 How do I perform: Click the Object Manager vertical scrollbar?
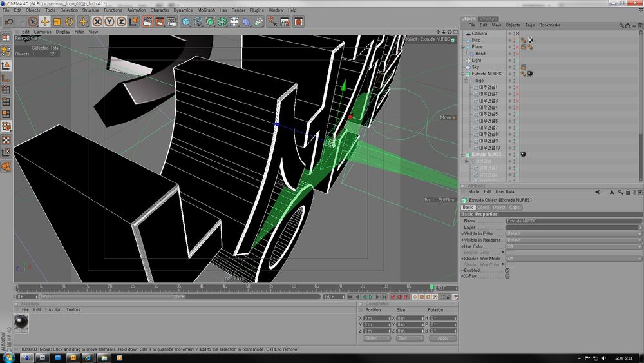[641, 105]
